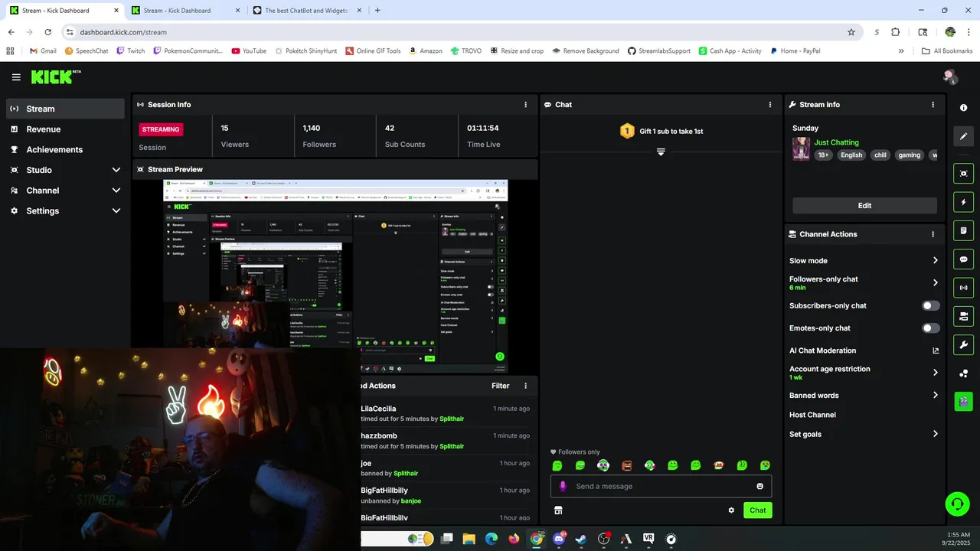Click the document icon in right sidebar
This screenshot has height=551, width=980.
coord(963,230)
